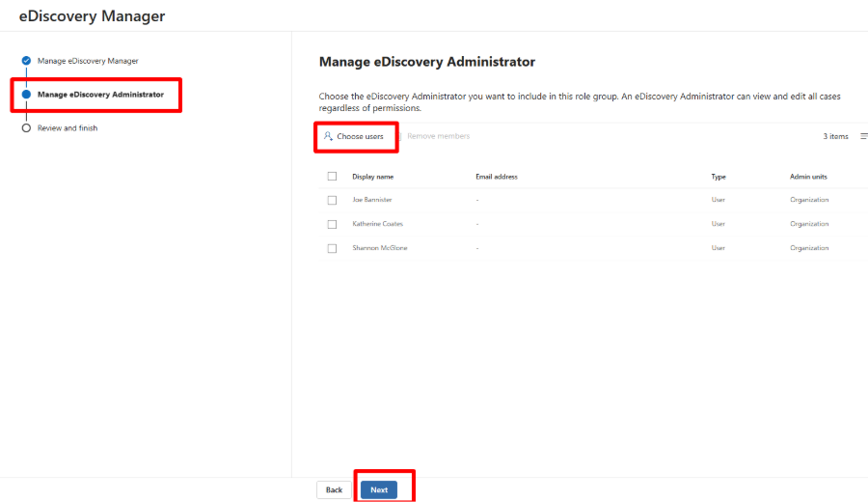Open Choose users picker
The image size is (868, 502).
pos(354,136)
